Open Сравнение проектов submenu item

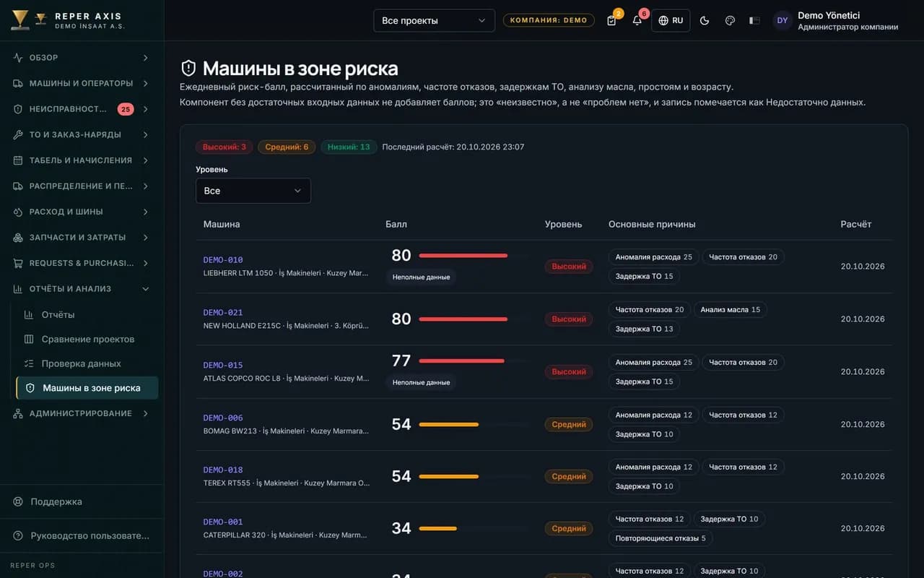tap(87, 340)
